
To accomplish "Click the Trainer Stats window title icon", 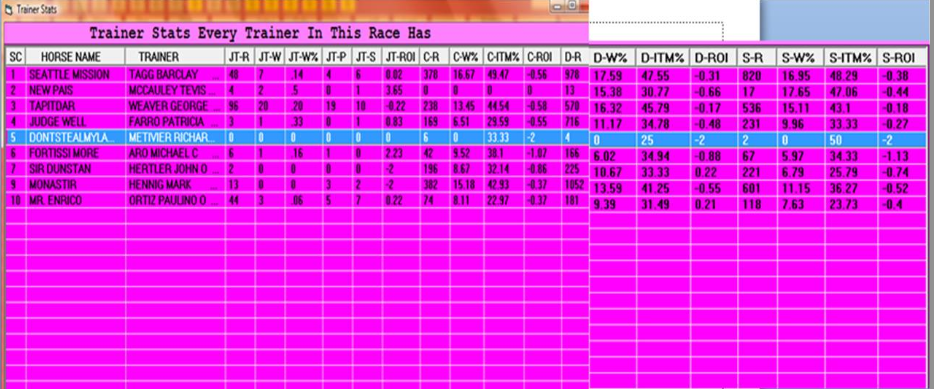I will click(8, 10).
